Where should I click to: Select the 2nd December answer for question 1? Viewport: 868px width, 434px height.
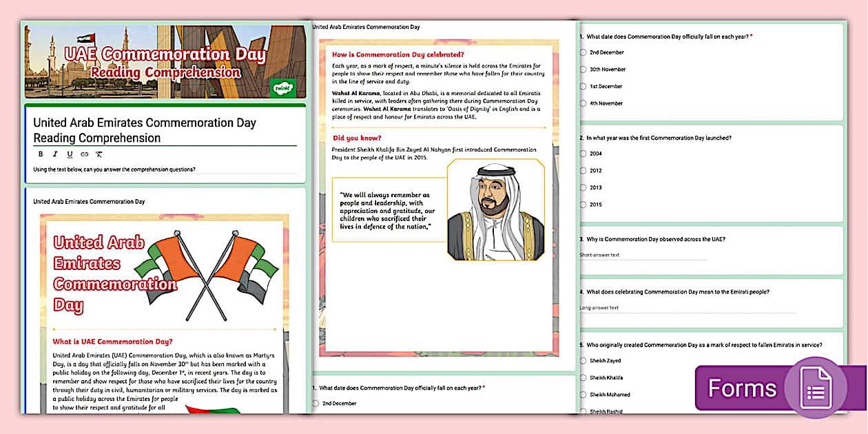tap(583, 52)
